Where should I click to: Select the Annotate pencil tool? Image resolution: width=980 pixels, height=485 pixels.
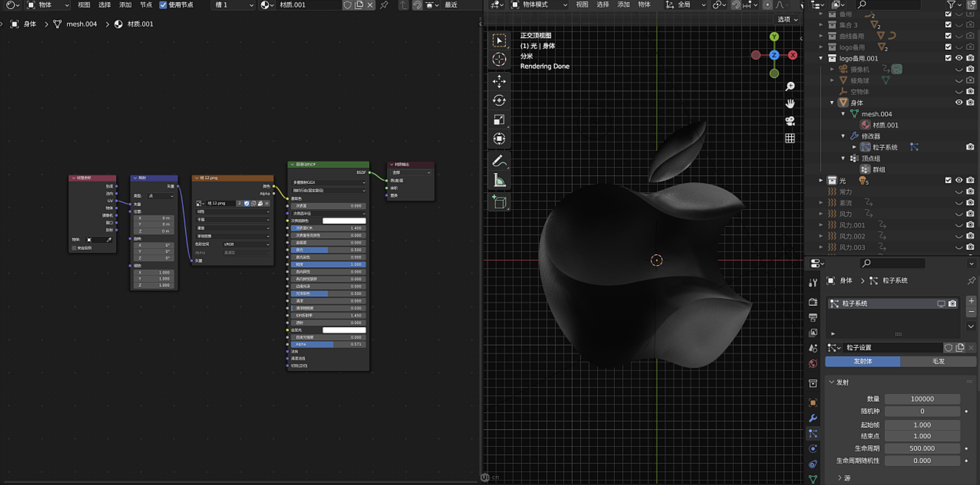coord(499,161)
